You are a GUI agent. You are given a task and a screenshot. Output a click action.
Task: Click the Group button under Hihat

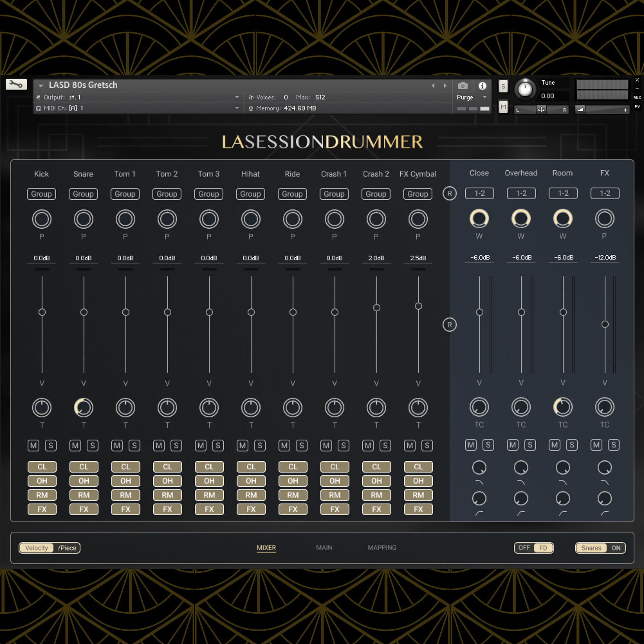pyautogui.click(x=250, y=194)
